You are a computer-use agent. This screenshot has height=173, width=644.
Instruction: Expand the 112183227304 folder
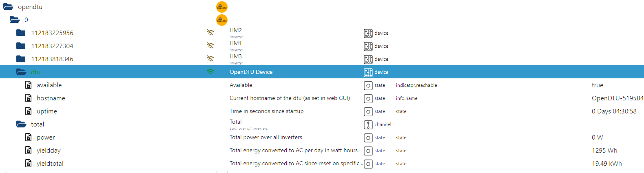[21, 46]
